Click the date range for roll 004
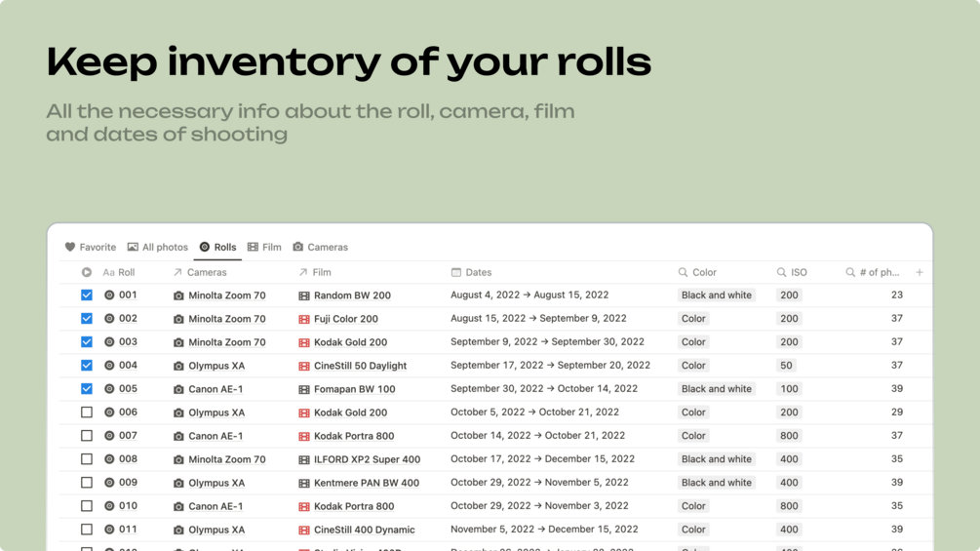This screenshot has width=980, height=551. [x=550, y=366]
